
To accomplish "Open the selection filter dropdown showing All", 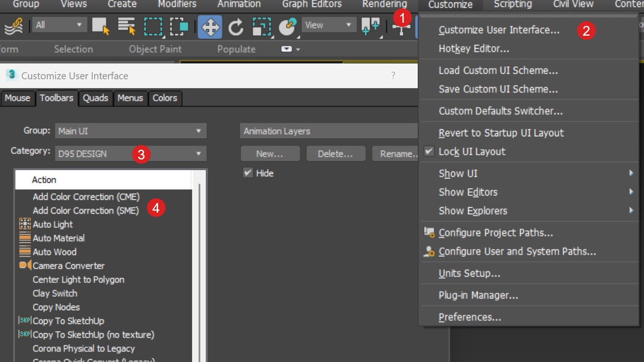I will tap(59, 24).
